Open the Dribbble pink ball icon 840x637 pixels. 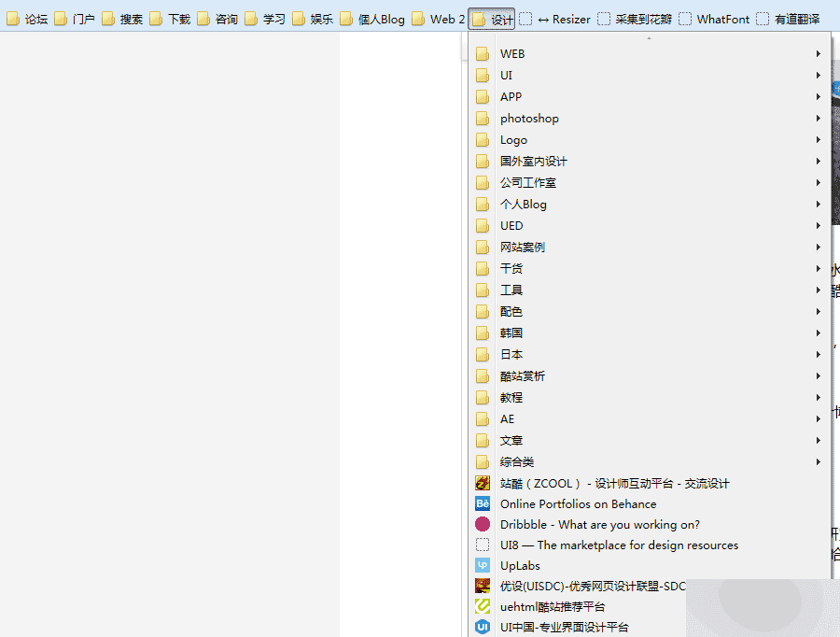click(483, 524)
